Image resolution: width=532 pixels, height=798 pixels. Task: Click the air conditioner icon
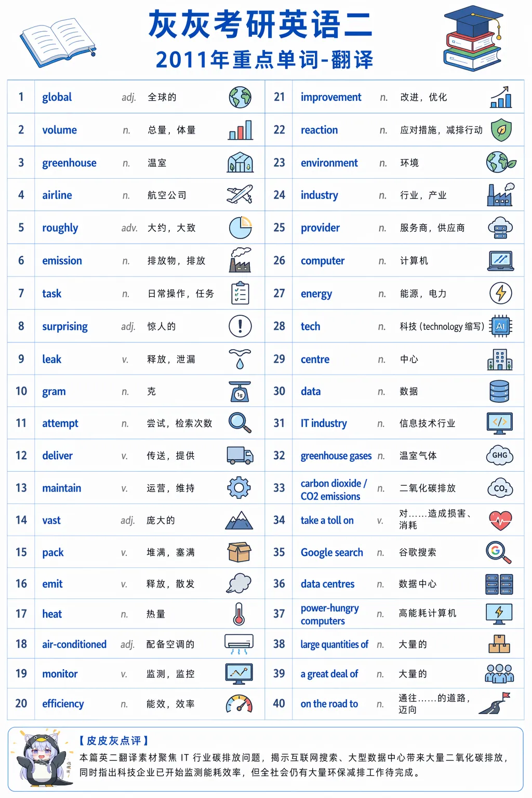click(x=239, y=644)
